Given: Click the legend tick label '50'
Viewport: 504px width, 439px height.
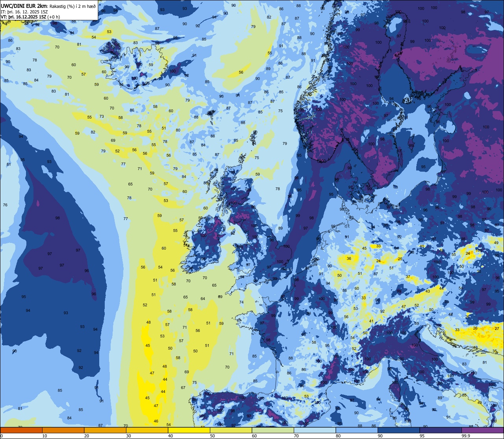Looking at the screenshot, I should [212, 436].
